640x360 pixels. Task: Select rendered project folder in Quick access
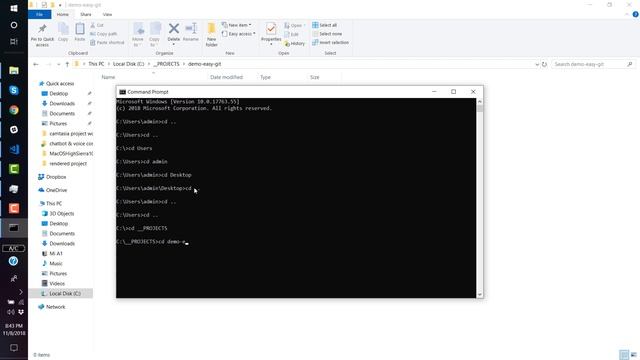pos(68,164)
